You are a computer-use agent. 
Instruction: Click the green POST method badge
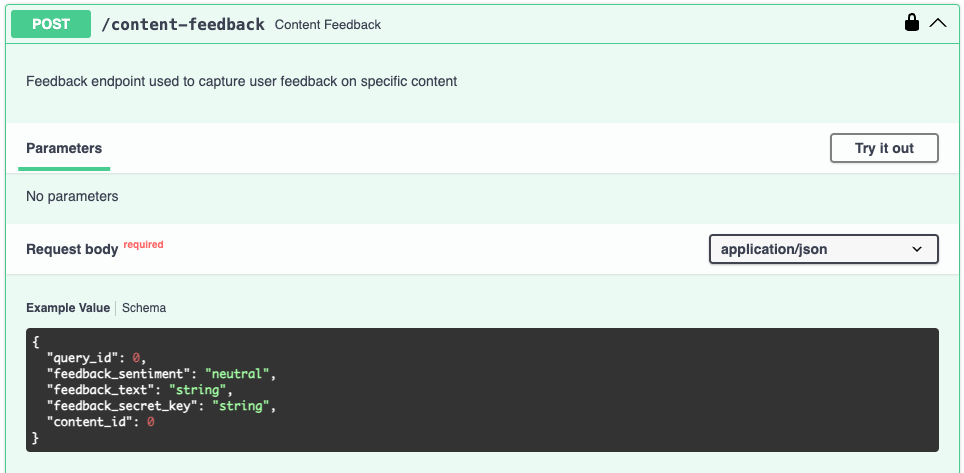[x=51, y=24]
